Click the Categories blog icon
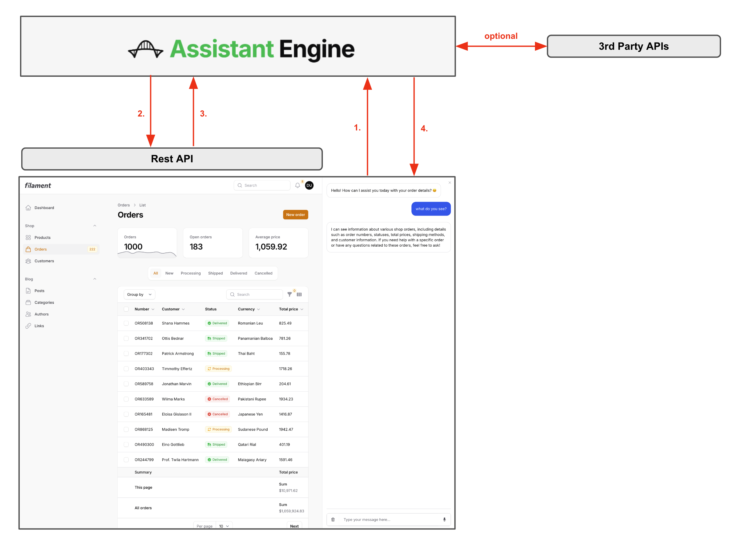741x560 pixels. (28, 302)
